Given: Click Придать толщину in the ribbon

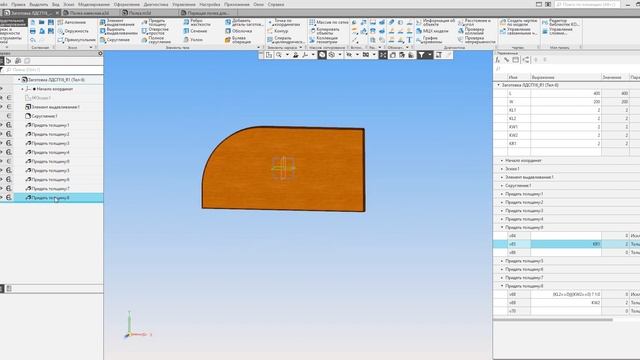Looking at the screenshot, I should (x=153, y=22).
